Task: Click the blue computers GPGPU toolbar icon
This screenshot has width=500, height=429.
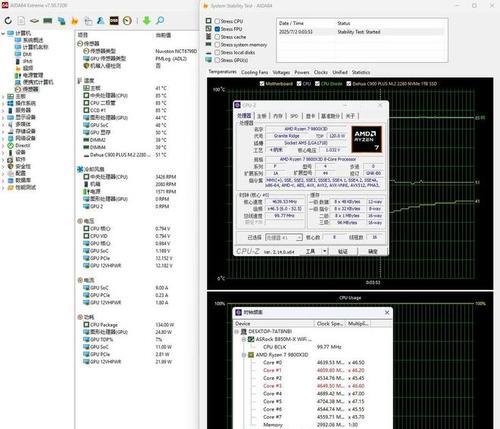Action: [61, 21]
